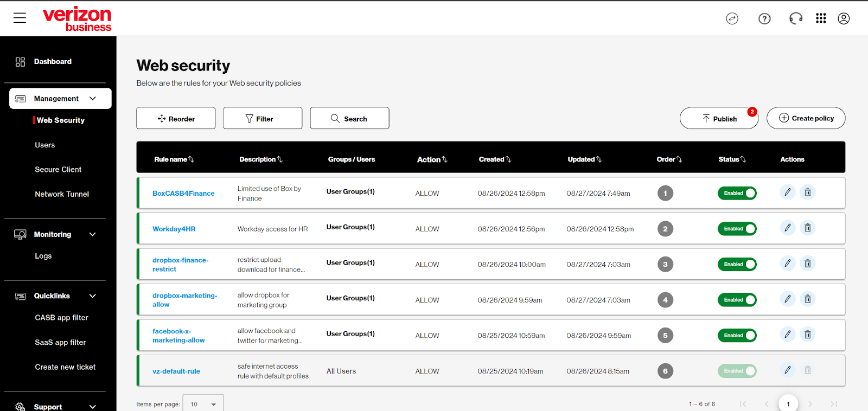The image size is (868, 411).
Task: Click order number 3 badge
Action: click(x=666, y=264)
